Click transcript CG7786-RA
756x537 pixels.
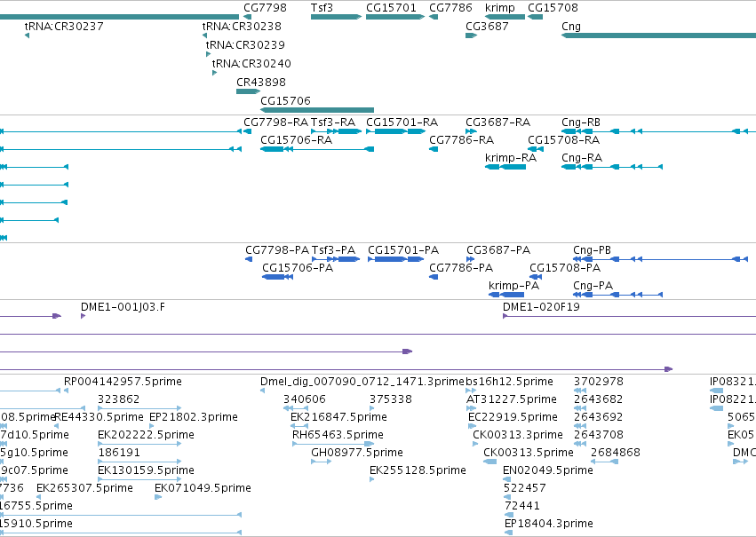point(461,140)
